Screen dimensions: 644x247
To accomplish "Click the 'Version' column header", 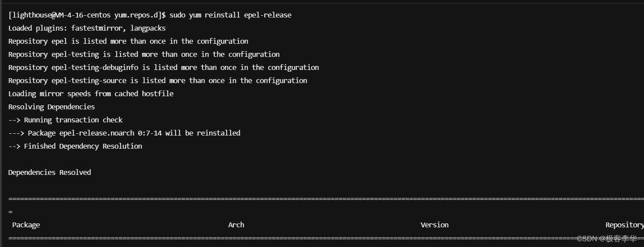I will 434,225.
